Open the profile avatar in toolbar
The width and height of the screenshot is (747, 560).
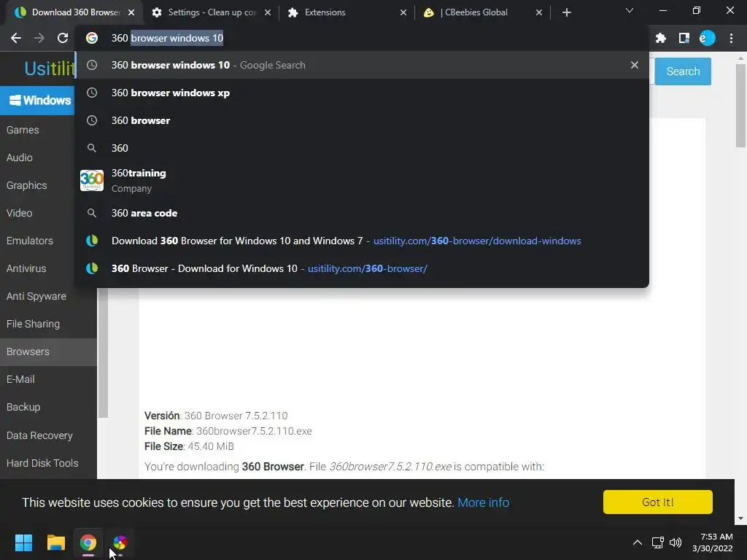click(708, 38)
